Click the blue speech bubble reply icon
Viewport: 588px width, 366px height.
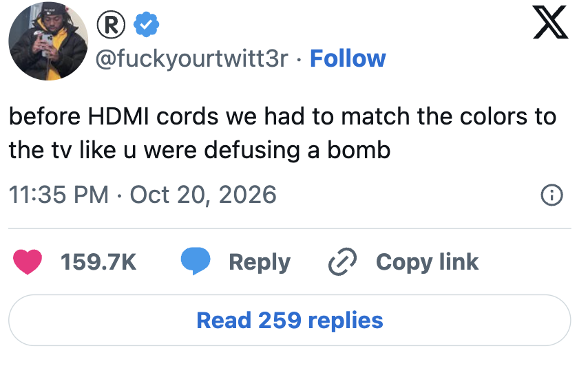click(196, 261)
